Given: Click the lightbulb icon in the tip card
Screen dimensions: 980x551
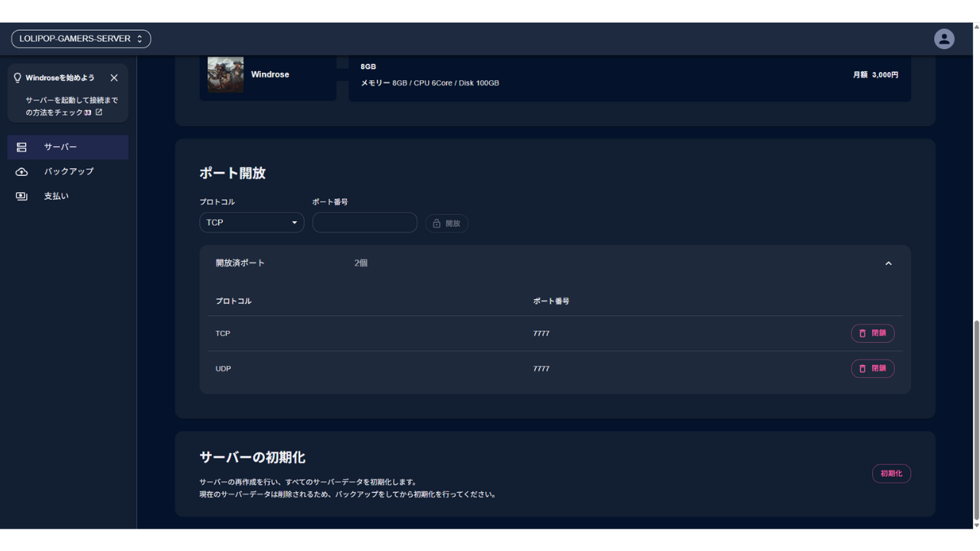Looking at the screenshot, I should click(x=18, y=78).
